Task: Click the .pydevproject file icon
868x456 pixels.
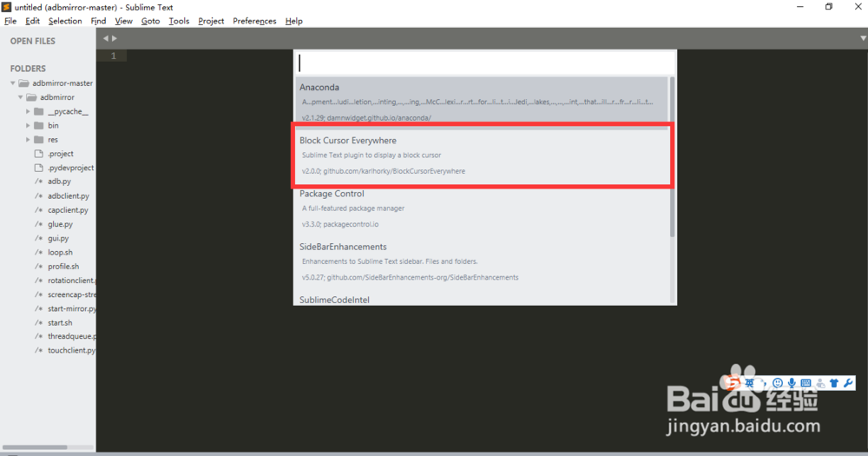Action: (x=39, y=168)
